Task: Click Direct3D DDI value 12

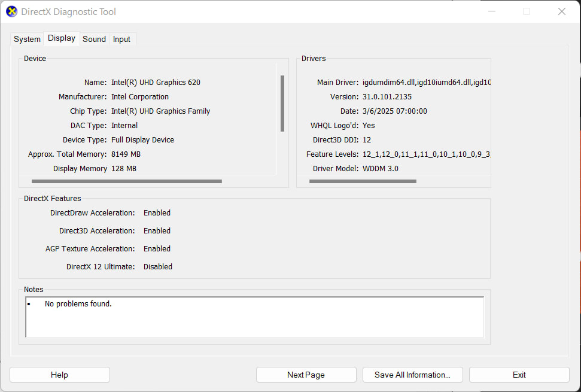Action: coord(366,139)
